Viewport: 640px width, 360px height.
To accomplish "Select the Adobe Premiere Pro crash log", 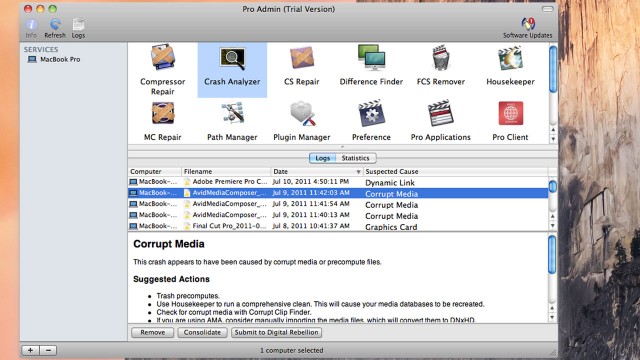I will click(x=338, y=182).
